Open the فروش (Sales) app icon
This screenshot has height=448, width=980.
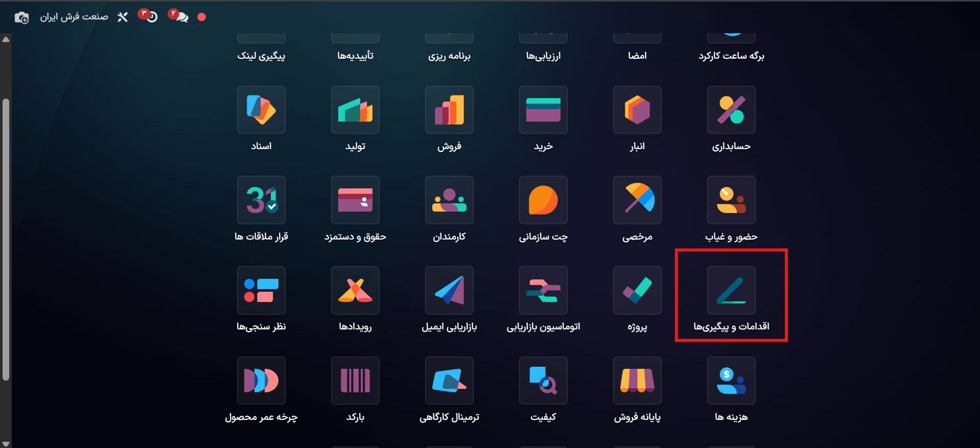[449, 110]
